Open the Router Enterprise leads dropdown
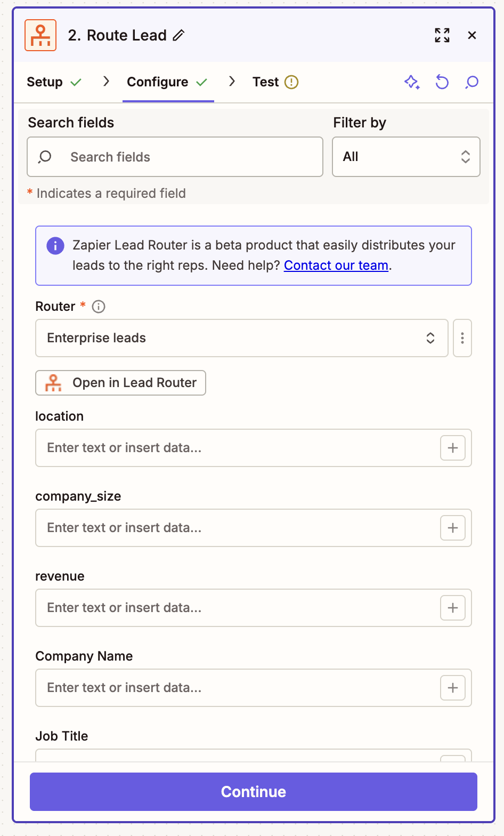 242,338
